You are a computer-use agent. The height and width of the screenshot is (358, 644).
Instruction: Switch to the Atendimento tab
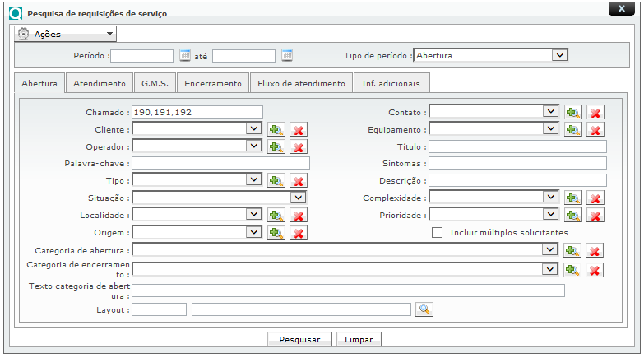[x=100, y=83]
